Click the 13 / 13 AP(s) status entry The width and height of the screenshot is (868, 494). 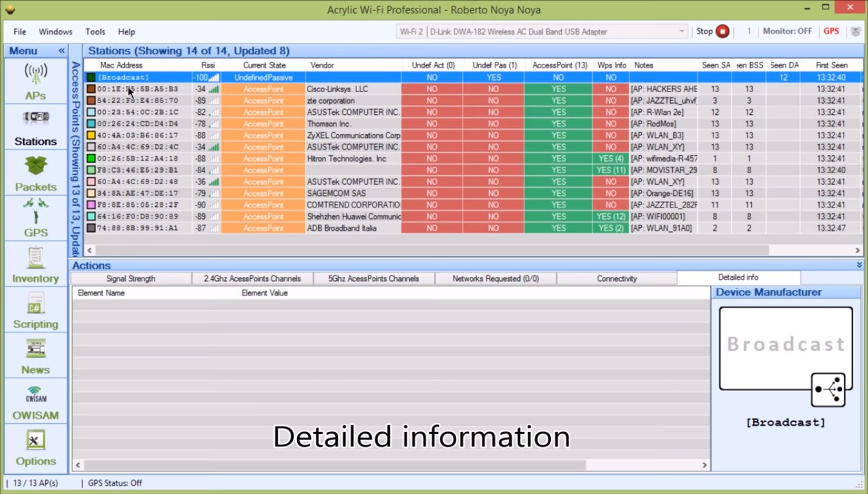pos(36,483)
